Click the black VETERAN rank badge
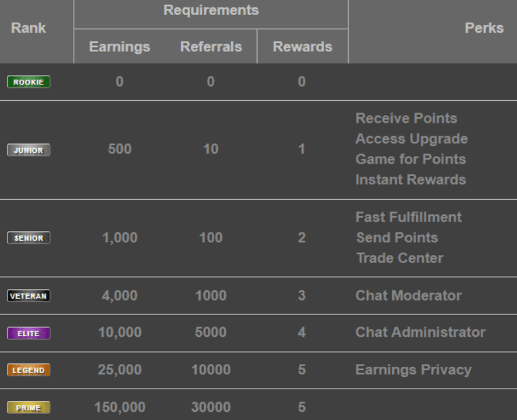 pyautogui.click(x=29, y=296)
